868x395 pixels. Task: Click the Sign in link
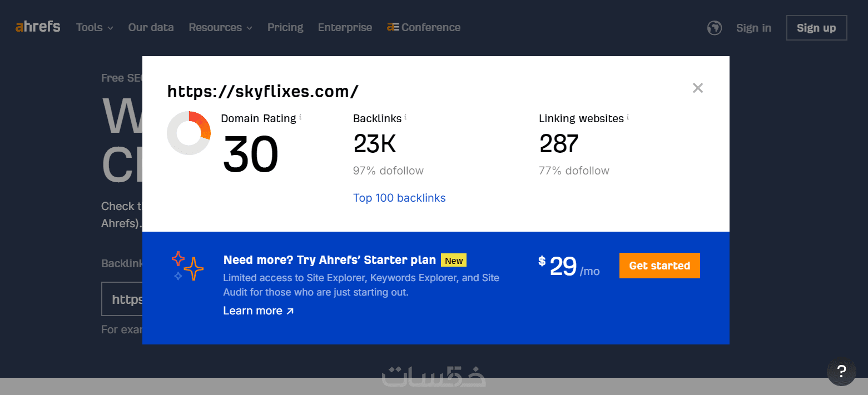[753, 28]
